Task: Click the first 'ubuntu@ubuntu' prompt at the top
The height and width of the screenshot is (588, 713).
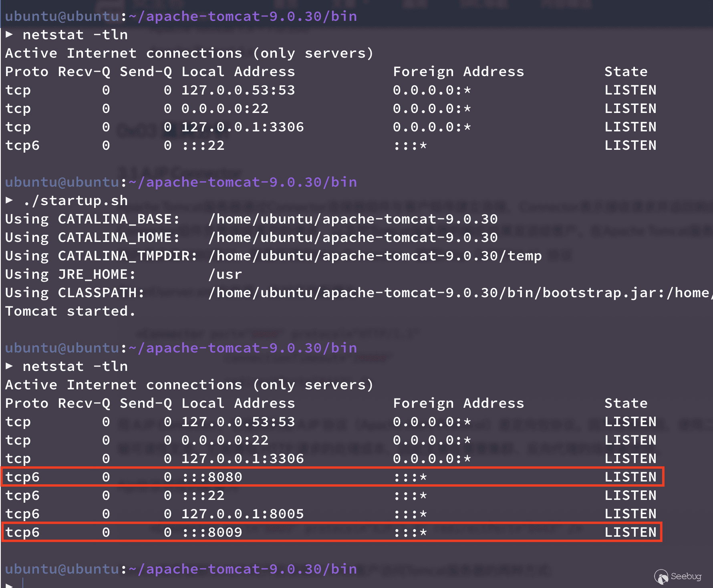Action: tap(62, 16)
